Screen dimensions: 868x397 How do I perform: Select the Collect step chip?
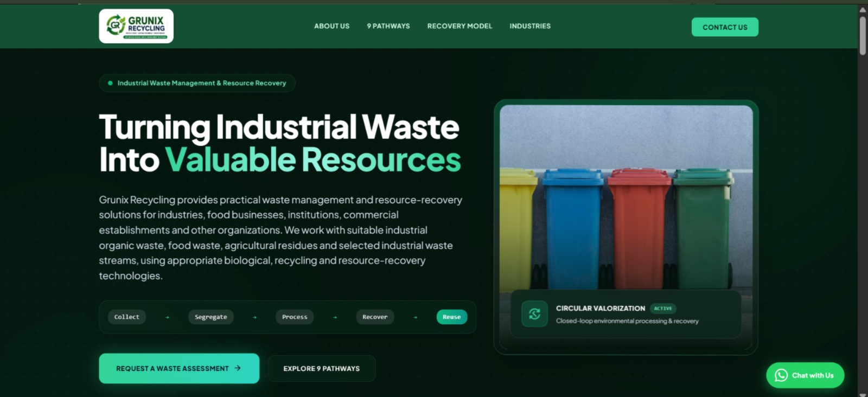(x=127, y=317)
